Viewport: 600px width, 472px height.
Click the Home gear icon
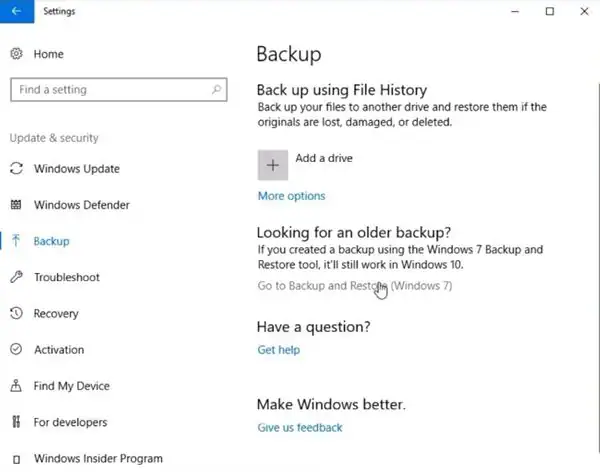(x=16, y=53)
